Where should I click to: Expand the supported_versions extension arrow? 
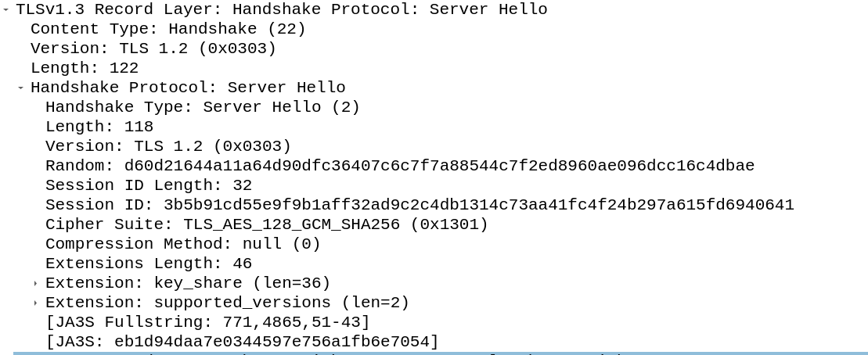pos(36,303)
